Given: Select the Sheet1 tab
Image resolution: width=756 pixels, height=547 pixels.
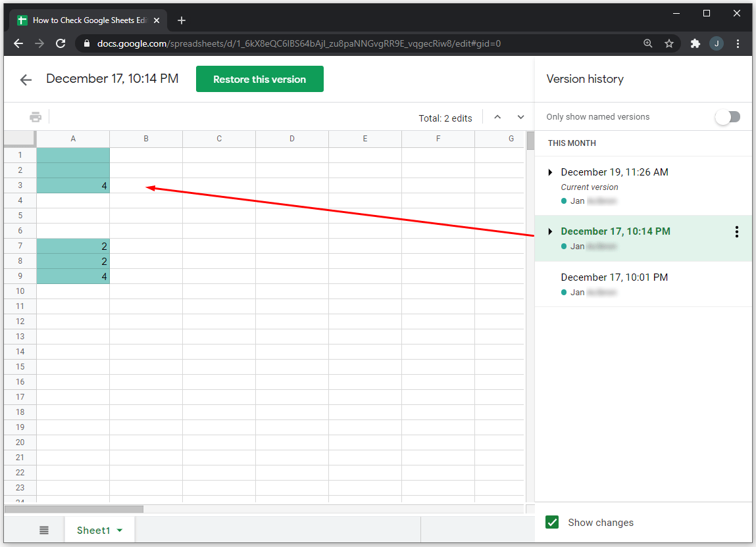Looking at the screenshot, I should click(x=93, y=530).
